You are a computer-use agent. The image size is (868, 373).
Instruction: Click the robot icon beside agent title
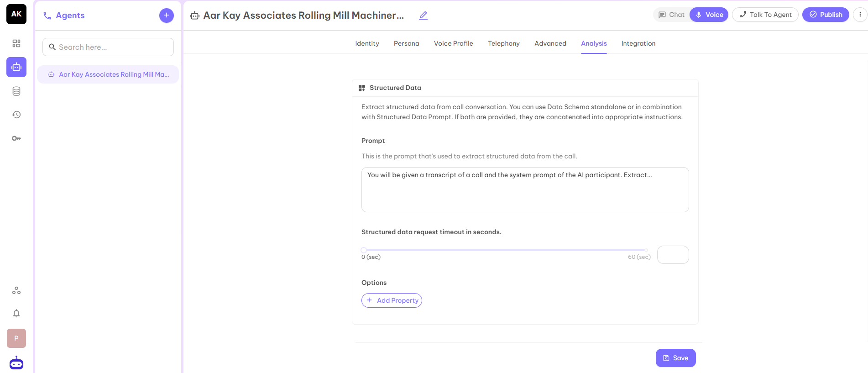(x=195, y=16)
